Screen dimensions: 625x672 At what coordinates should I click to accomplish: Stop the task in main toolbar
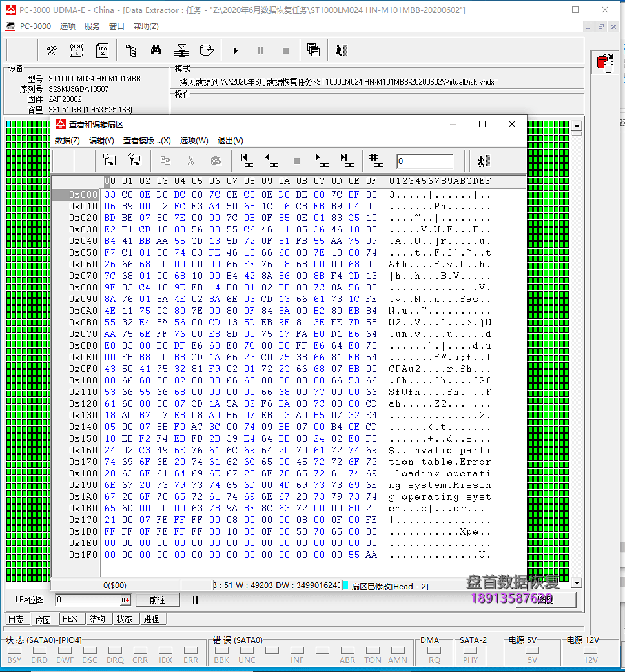tap(285, 50)
